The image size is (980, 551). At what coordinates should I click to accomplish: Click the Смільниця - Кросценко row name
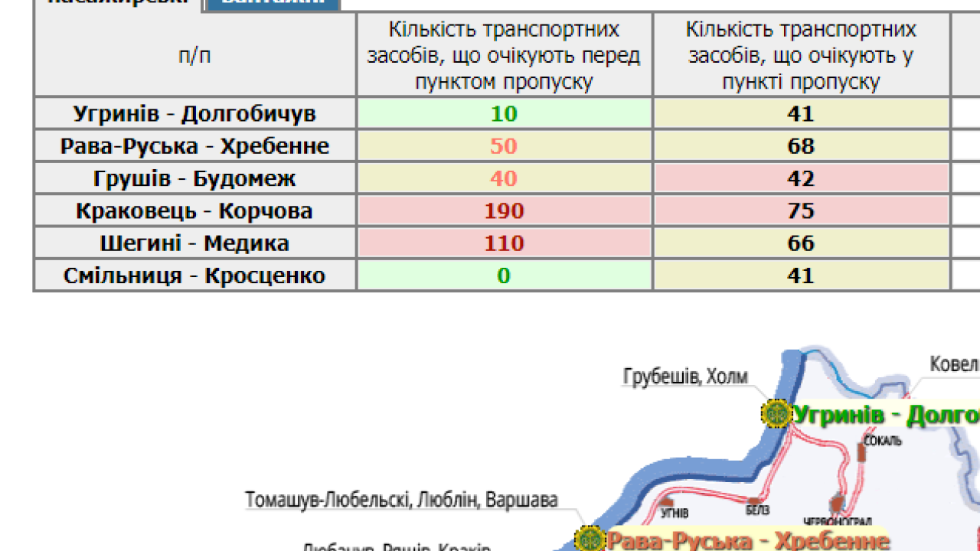[194, 275]
